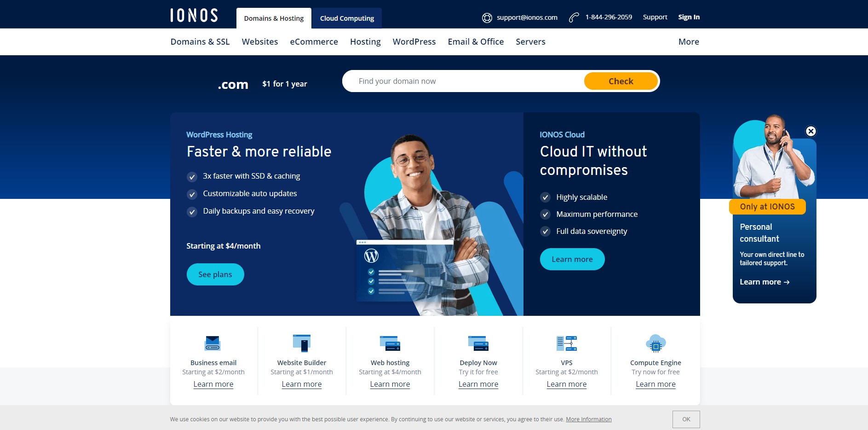Switch to Domains & Hosting tab
868x430 pixels.
pos(274,18)
